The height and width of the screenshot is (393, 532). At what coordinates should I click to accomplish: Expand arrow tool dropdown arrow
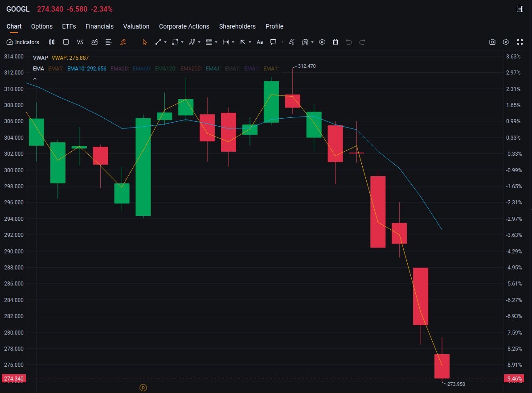pos(250,42)
